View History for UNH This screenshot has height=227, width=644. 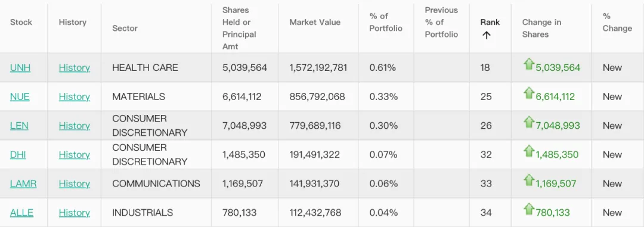75,68
